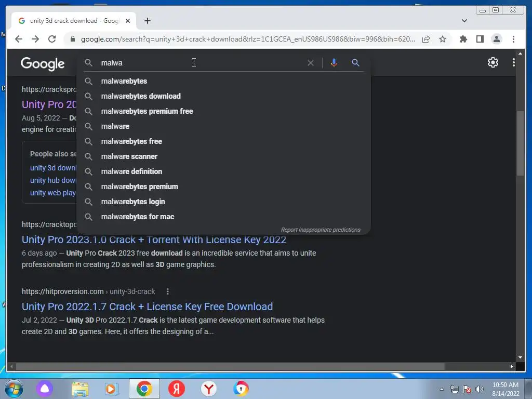532x399 pixels.
Task: Open Windows Explorer from taskbar
Action: [x=80, y=389]
